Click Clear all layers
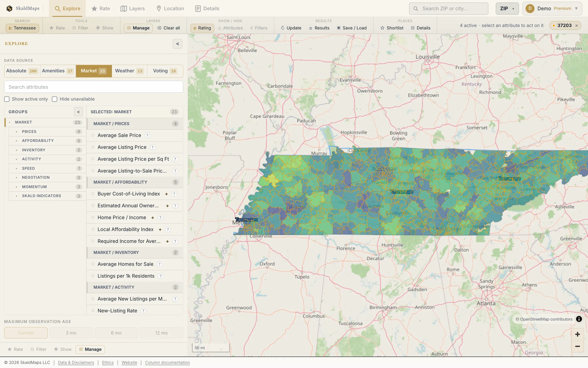Viewport: 588px width, 368px height. coord(169,28)
